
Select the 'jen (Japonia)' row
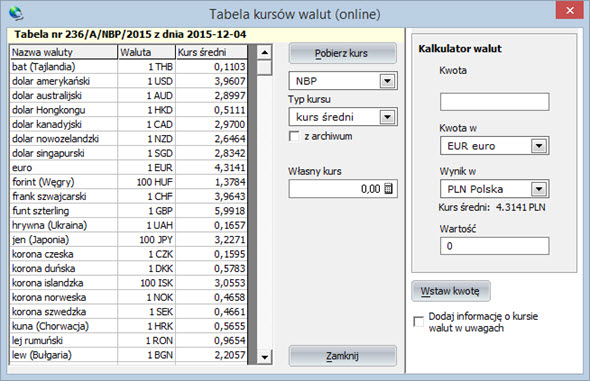point(128,240)
